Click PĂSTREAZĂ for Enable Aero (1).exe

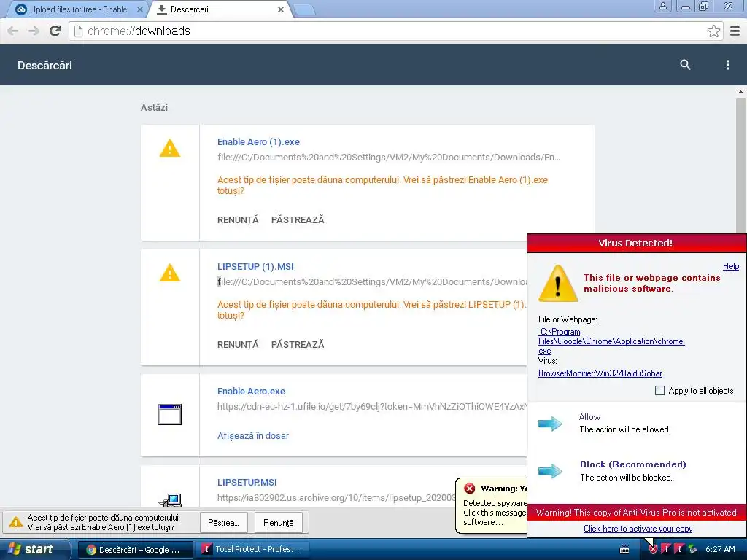click(298, 219)
